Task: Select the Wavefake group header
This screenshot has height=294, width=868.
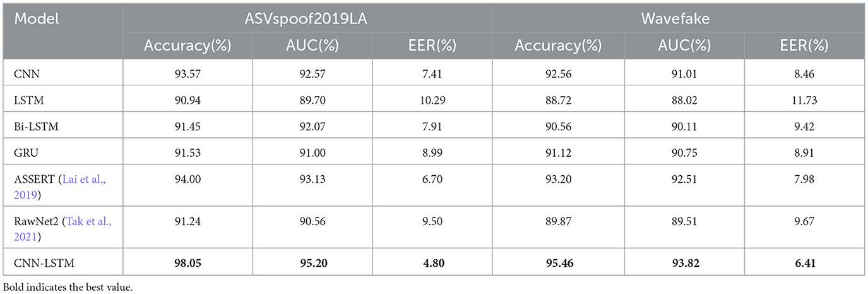Action: 677,18
